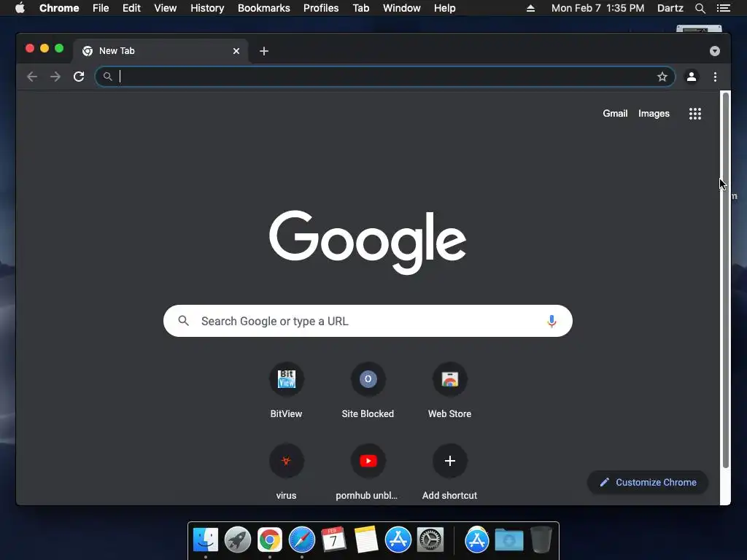The image size is (747, 560).
Task: Click the search magnifier in search box
Action: pyautogui.click(x=183, y=321)
